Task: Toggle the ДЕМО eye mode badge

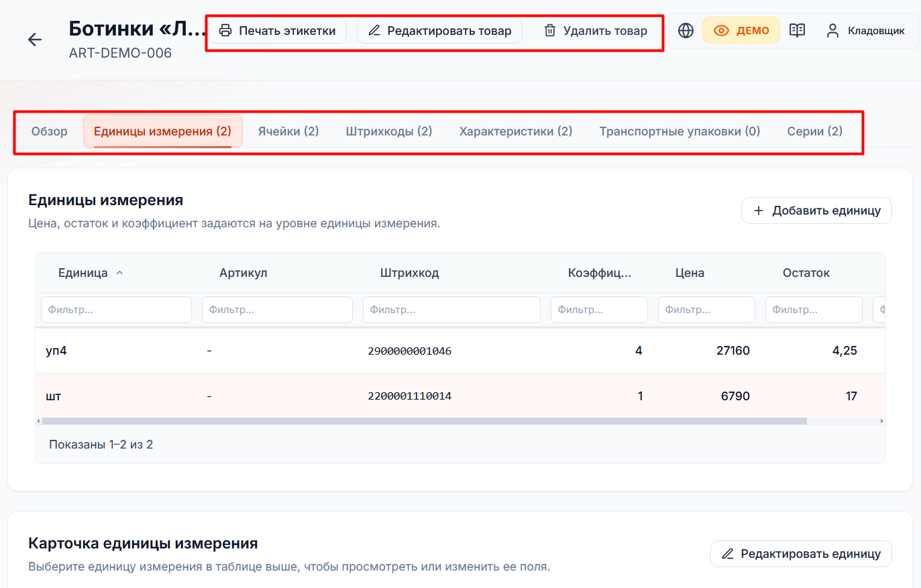Action: coord(741,31)
